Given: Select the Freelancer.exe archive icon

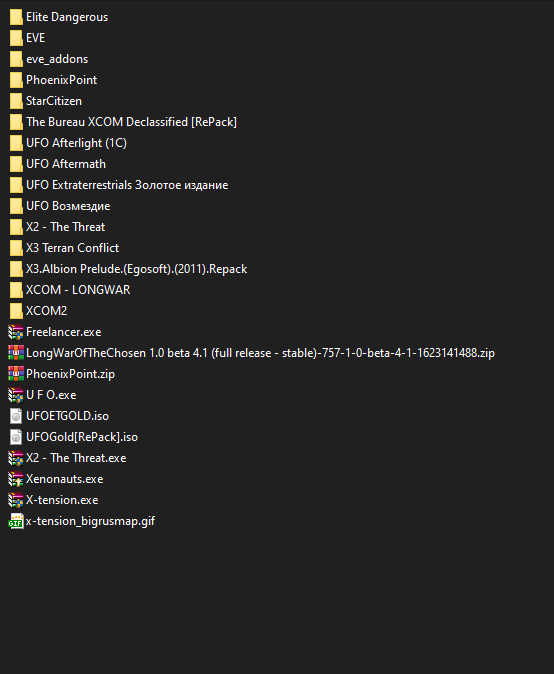Looking at the screenshot, I should coord(15,332).
